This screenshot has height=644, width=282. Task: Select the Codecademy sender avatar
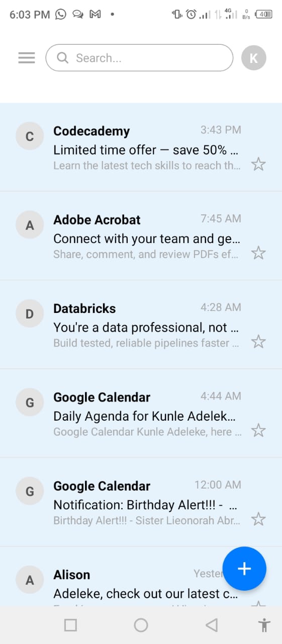[x=30, y=136]
